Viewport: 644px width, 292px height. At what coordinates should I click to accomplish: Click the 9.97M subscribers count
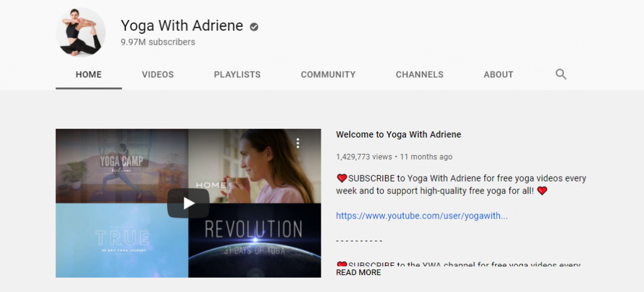pyautogui.click(x=158, y=42)
